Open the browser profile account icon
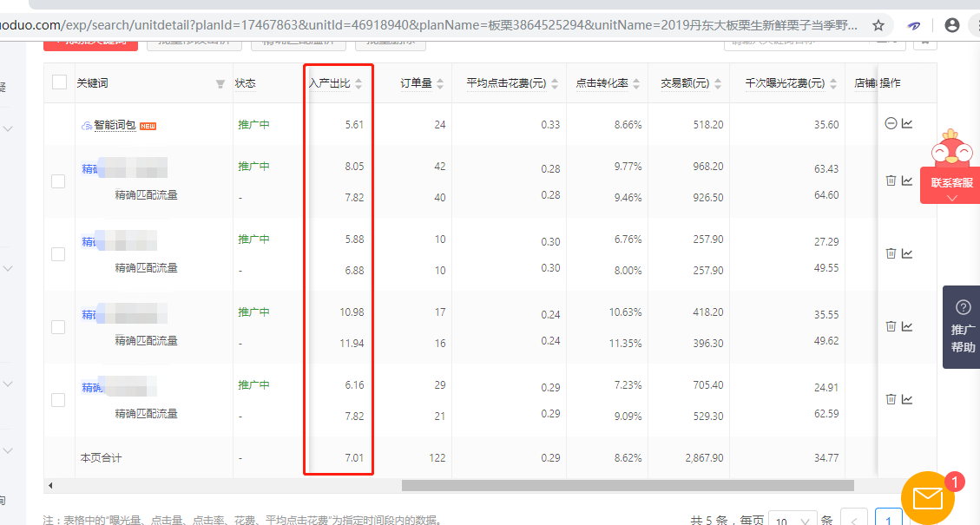 tap(952, 26)
